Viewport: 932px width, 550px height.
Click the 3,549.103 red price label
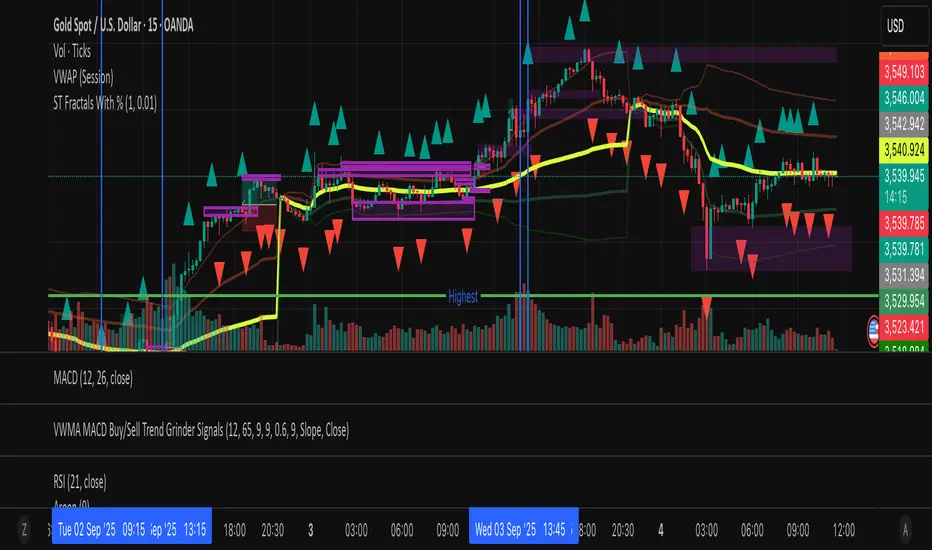tap(903, 72)
